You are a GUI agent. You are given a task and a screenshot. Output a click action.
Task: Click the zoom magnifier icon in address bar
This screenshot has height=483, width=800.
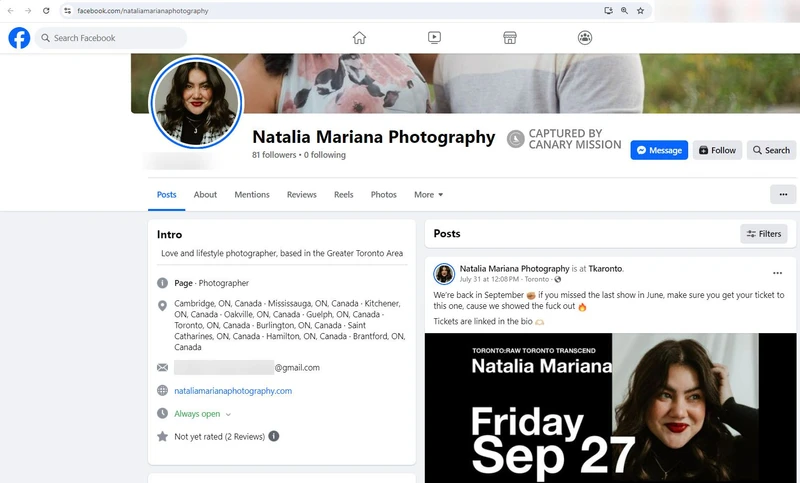(x=624, y=11)
